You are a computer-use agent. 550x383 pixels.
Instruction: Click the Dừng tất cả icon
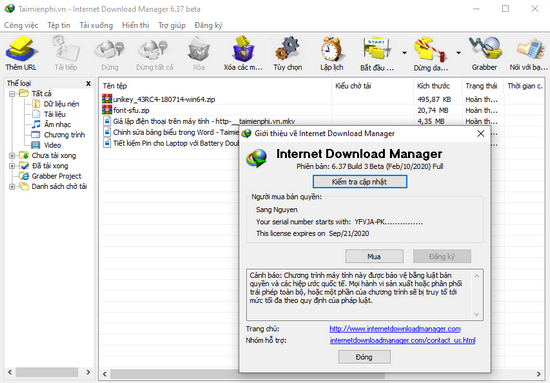click(x=153, y=49)
